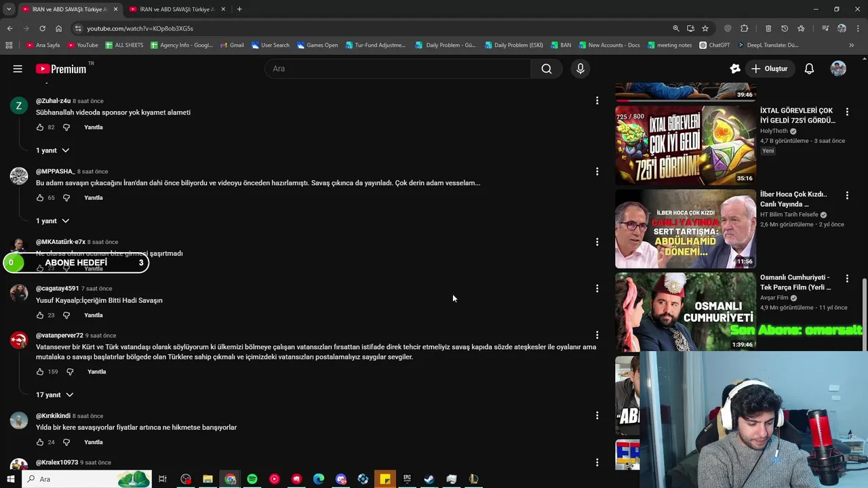868x488 pixels.
Task: Reply to @Kırıkikindi with Yanıtla
Action: (x=94, y=443)
